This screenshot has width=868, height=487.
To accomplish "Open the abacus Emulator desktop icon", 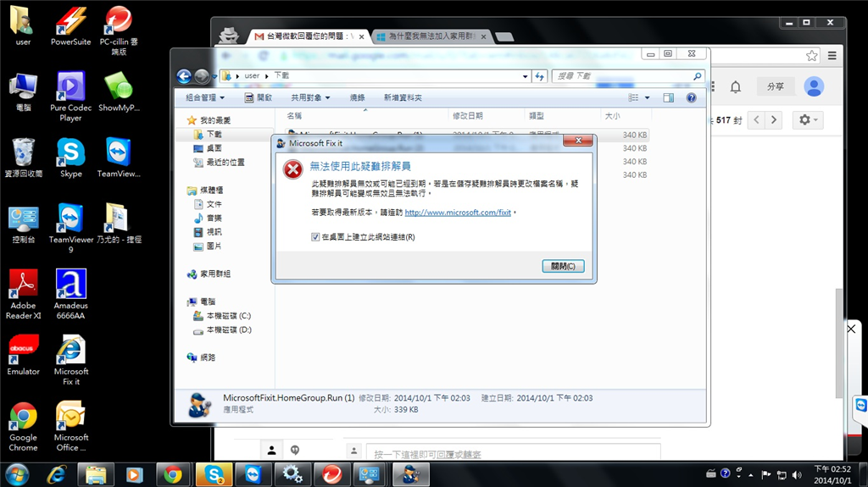I will [23, 355].
